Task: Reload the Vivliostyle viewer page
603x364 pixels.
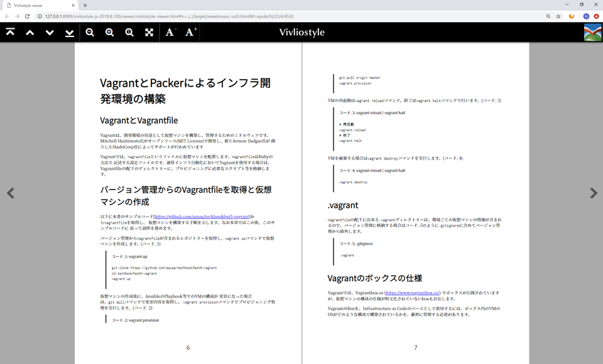Action: pos(27,16)
